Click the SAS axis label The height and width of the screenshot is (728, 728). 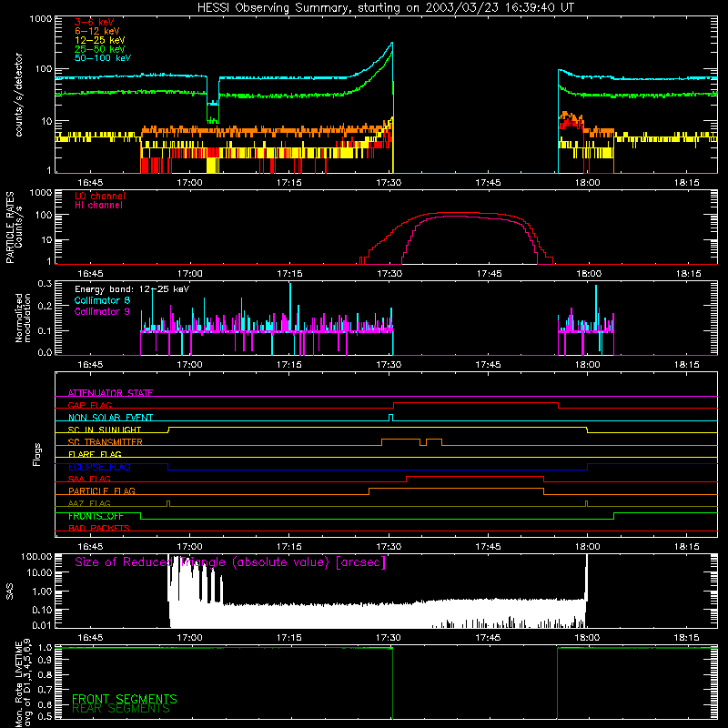(x=9, y=591)
